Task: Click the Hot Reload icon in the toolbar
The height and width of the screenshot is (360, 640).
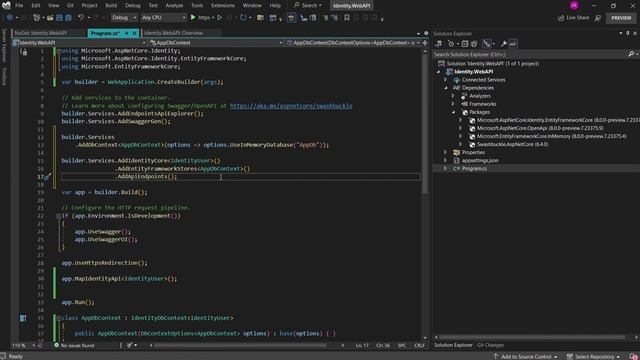Action: (x=243, y=18)
